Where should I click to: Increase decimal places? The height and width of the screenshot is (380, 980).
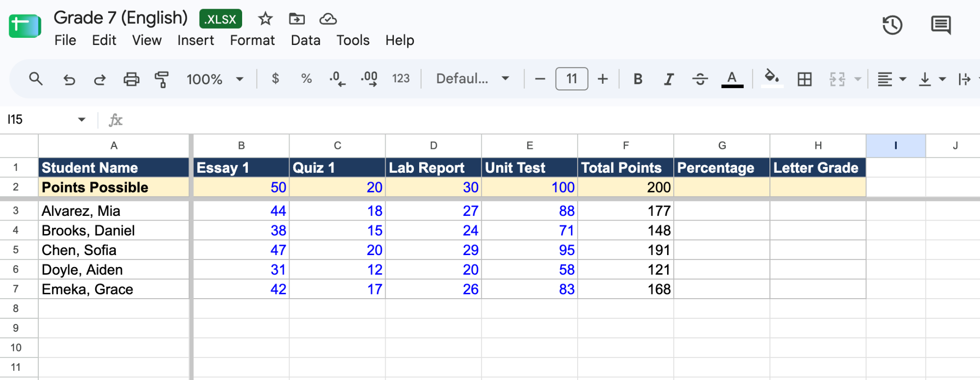point(369,79)
